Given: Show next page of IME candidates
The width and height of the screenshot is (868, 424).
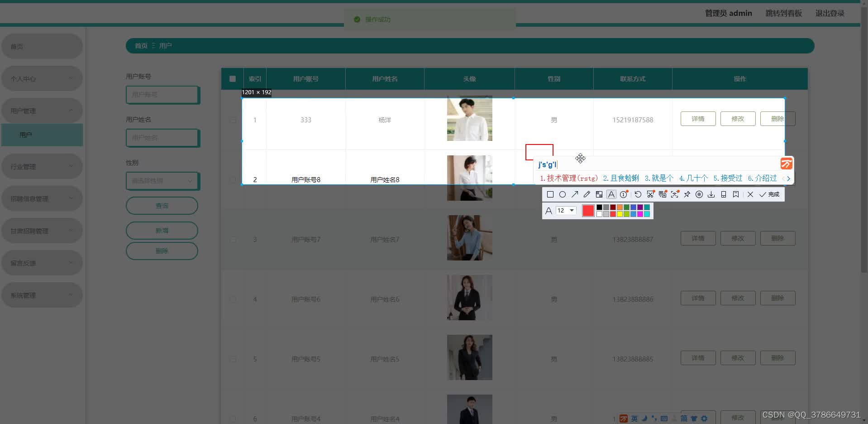Looking at the screenshot, I should coord(789,178).
